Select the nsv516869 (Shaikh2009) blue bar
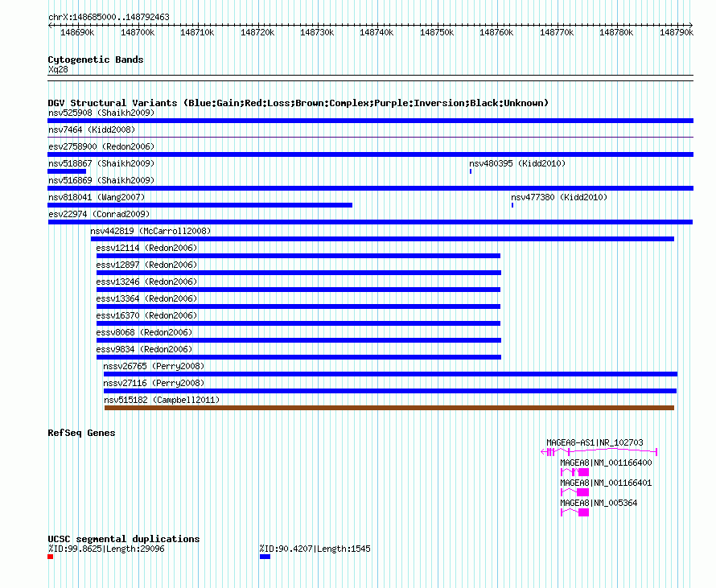The width and height of the screenshot is (716, 588). [x=370, y=188]
